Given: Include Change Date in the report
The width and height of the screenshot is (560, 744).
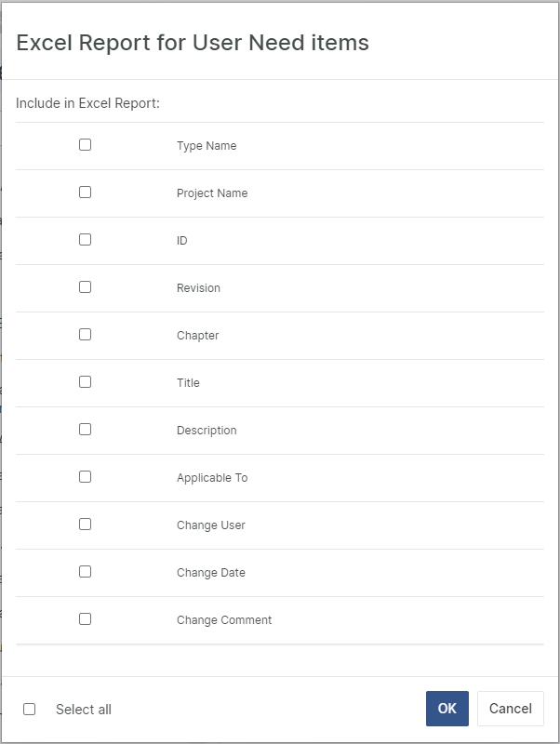Looking at the screenshot, I should click(85, 572).
